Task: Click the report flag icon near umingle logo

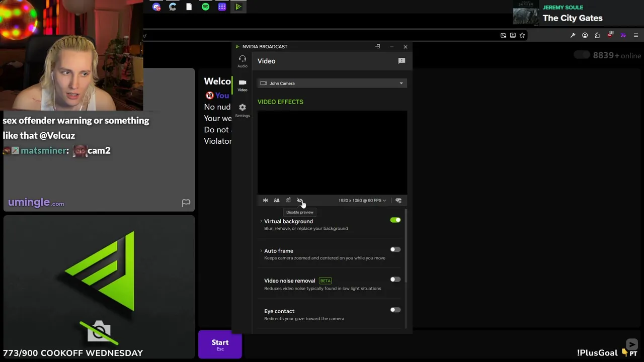Action: (x=186, y=203)
